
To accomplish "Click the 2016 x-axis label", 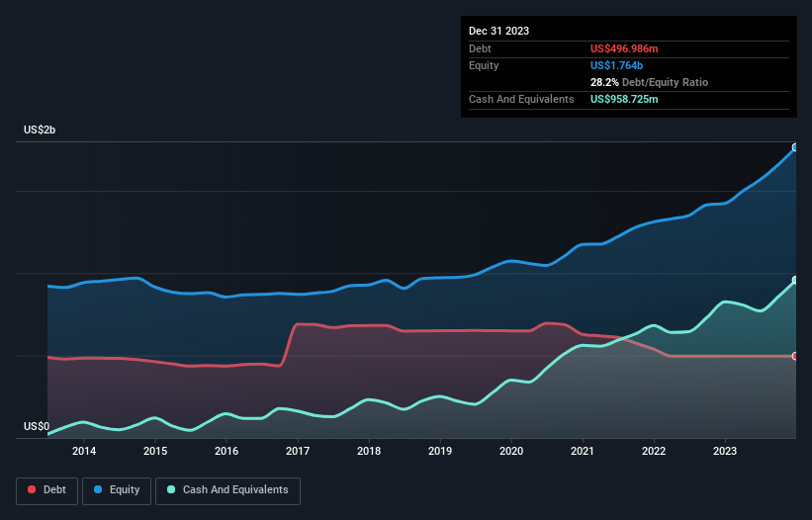I will click(x=226, y=451).
